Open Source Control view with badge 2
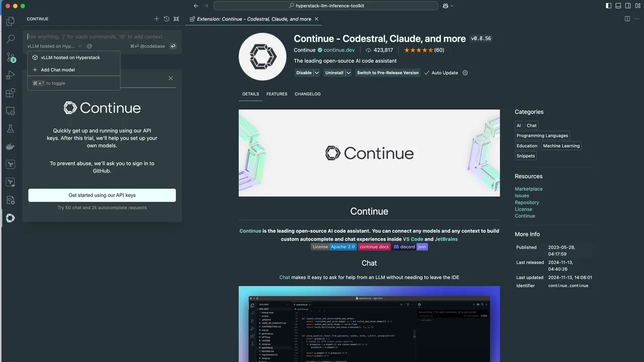Image resolution: width=644 pixels, height=362 pixels. [10, 57]
